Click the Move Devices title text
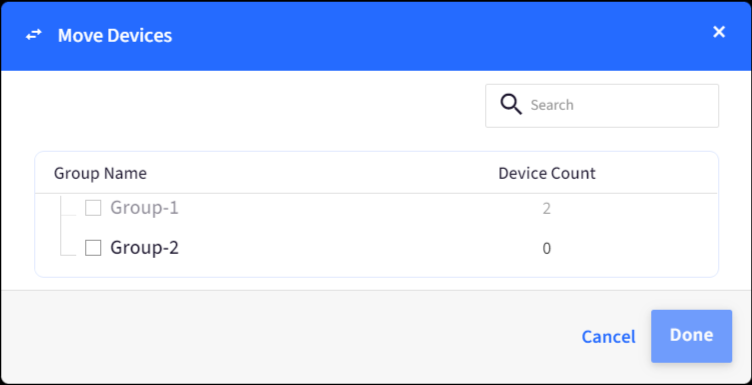The image size is (752, 385). 115,35
